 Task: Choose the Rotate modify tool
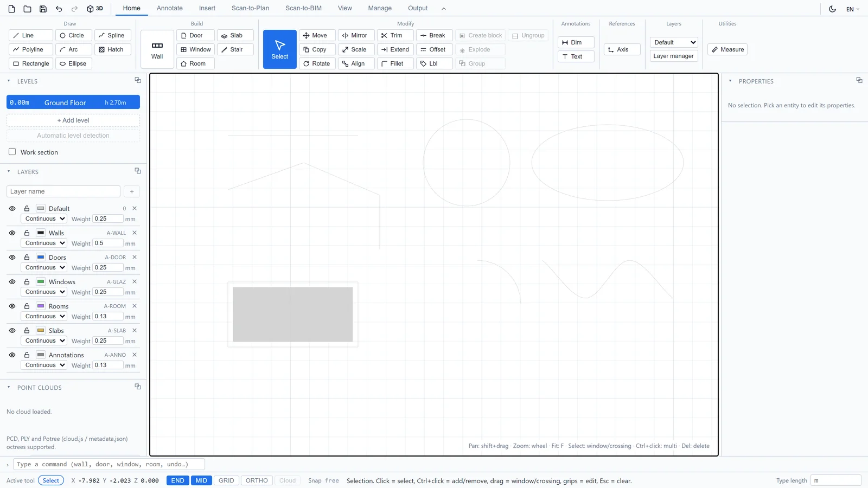pyautogui.click(x=317, y=63)
